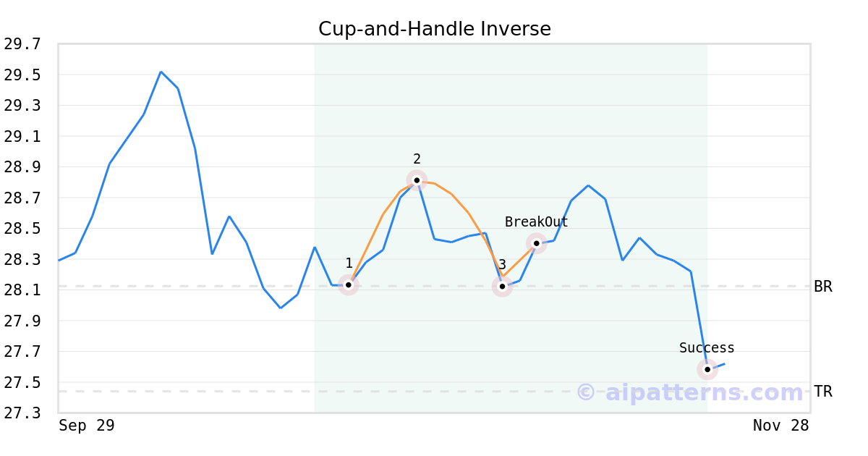Image resolution: width=868 pixels, height=456 pixels.
Task: Click the 27.3 y-axis label
Action: point(22,413)
